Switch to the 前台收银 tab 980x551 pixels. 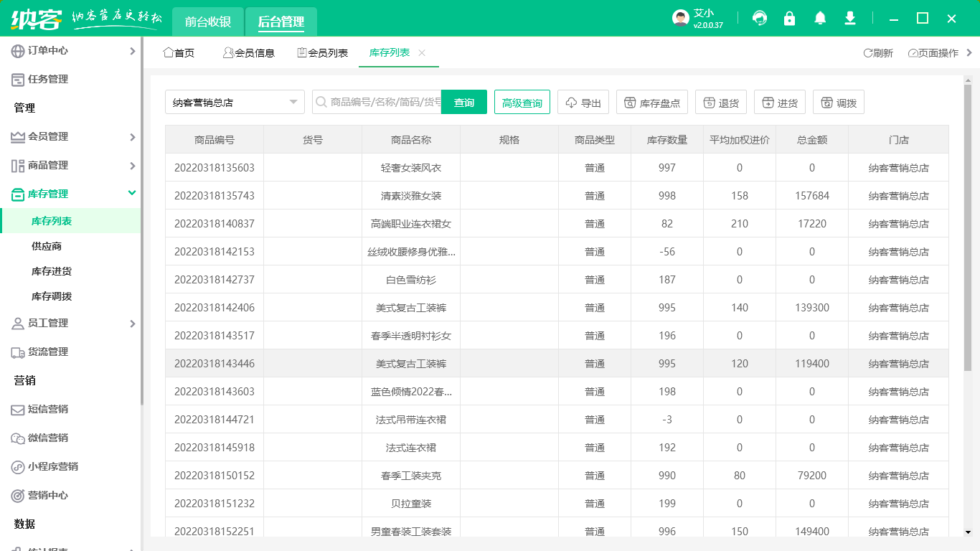point(208,22)
